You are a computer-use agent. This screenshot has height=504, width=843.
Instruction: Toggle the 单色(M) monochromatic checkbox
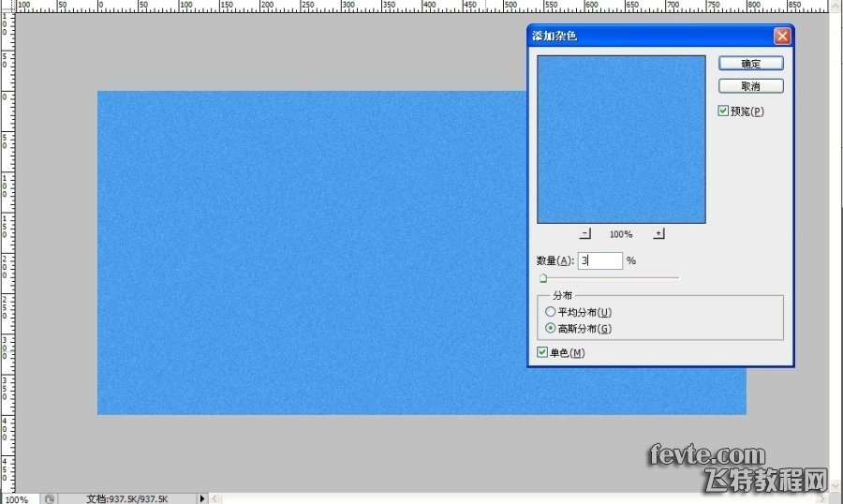click(x=542, y=352)
